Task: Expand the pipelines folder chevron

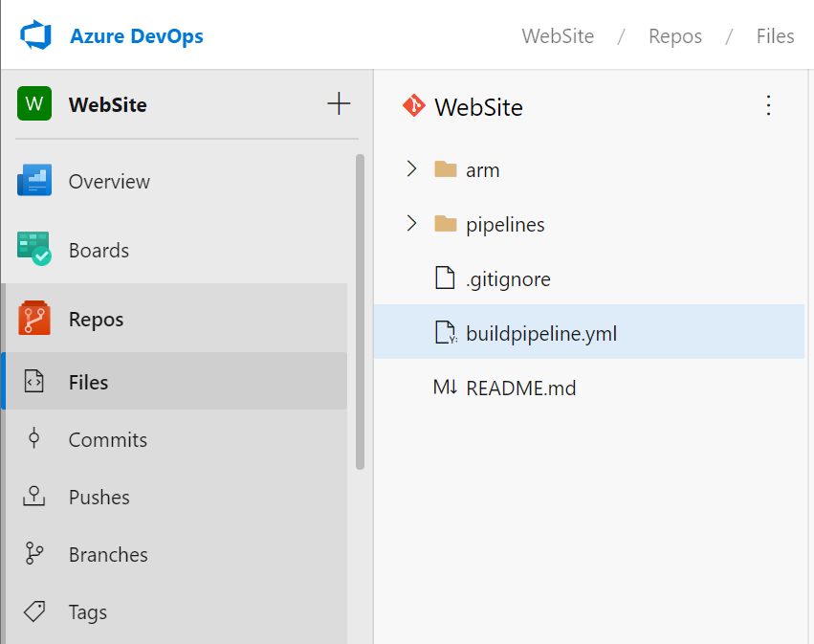Action: pos(411,224)
